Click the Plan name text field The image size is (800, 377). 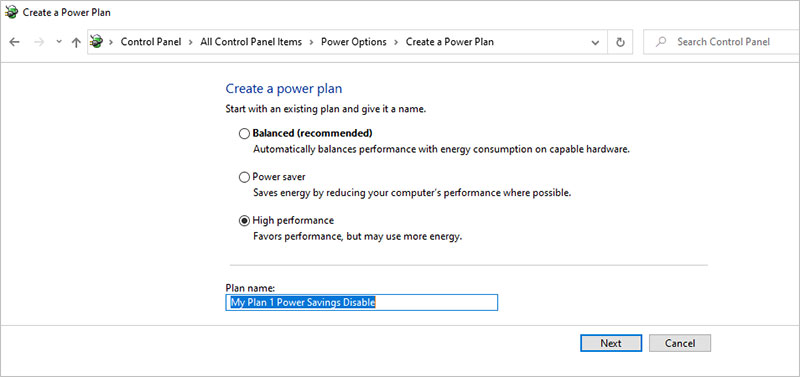pos(361,303)
